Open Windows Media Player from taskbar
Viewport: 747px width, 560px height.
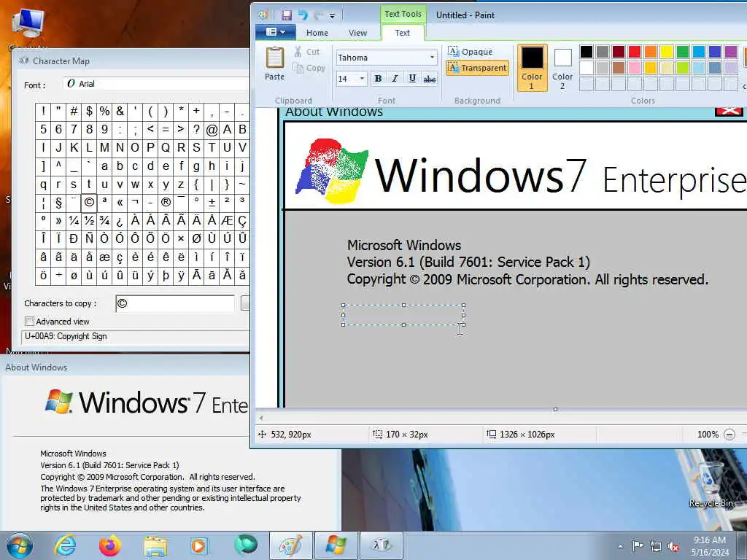point(198,545)
